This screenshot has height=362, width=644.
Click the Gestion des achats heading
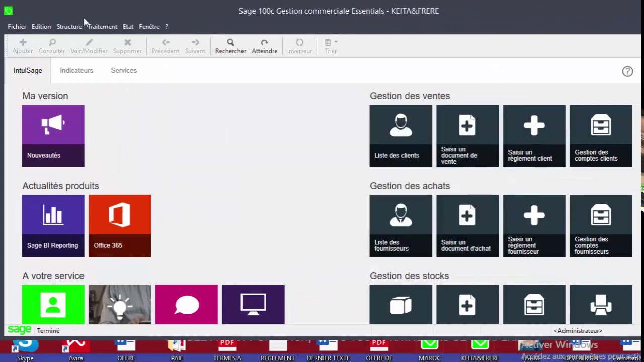[410, 186]
